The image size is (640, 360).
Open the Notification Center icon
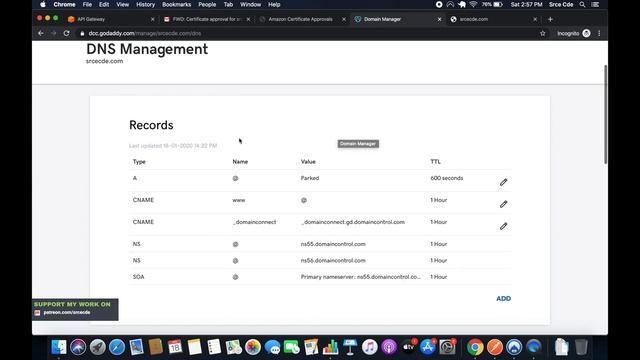click(596, 4)
